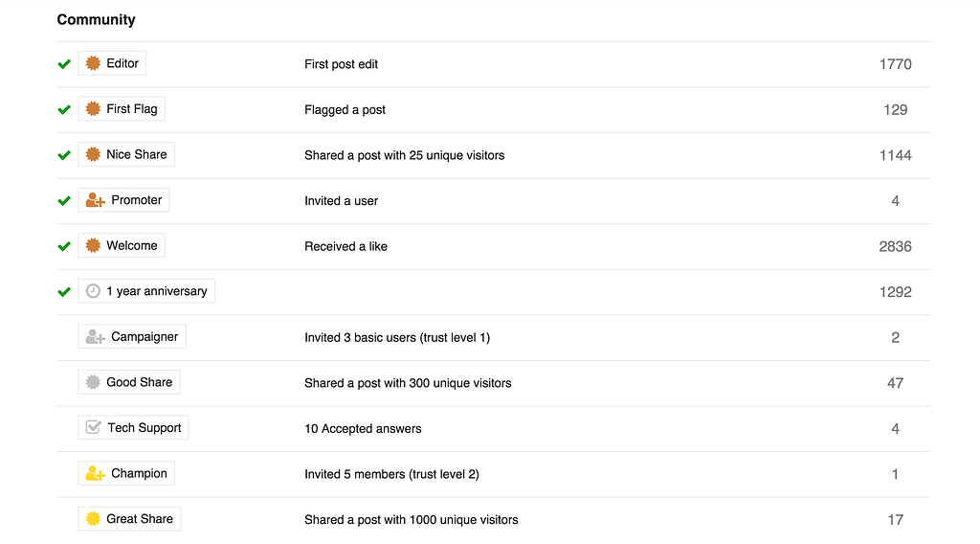The image size is (980, 544).
Task: Click the 1770 Editor grant count
Action: click(x=895, y=64)
